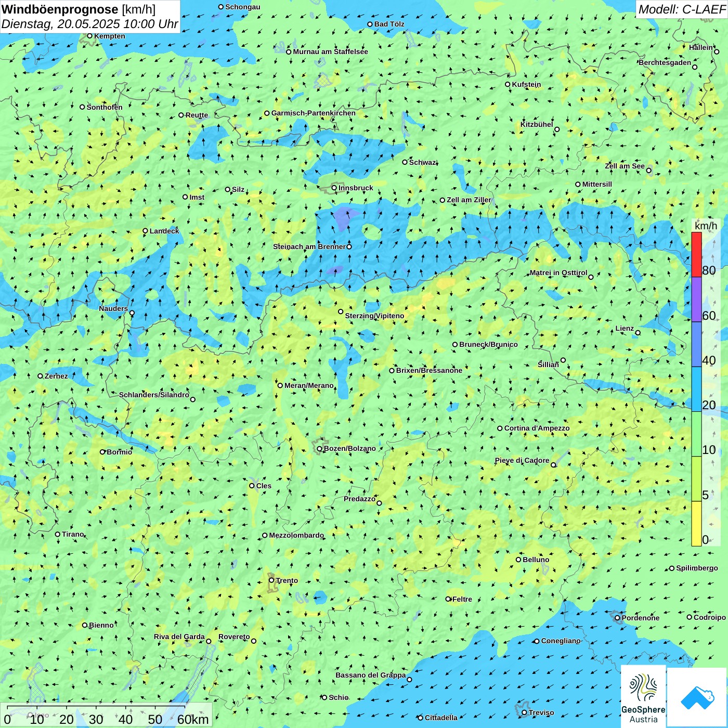Click the 'Zell am Ziller' label
Image resolution: width=728 pixels, height=728 pixels.
click(x=469, y=200)
